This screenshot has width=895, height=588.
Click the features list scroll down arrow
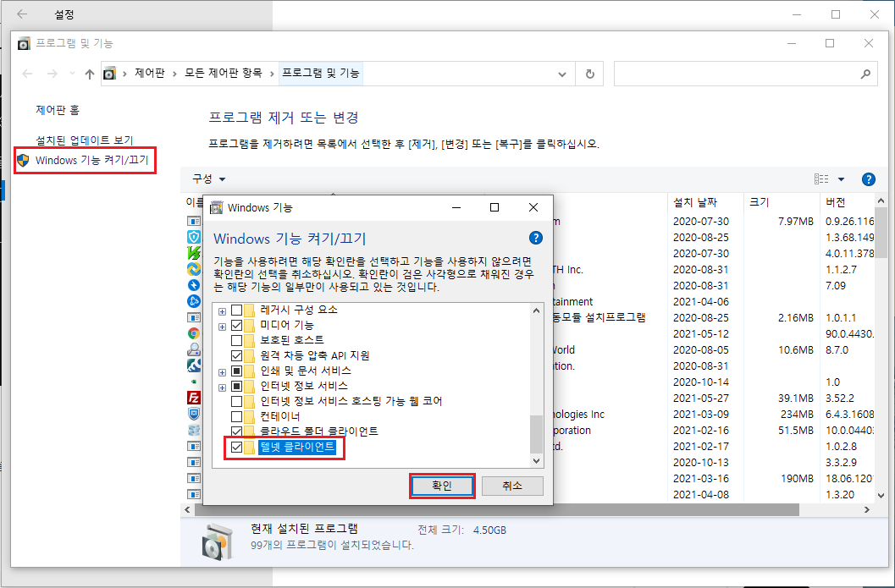coord(536,461)
